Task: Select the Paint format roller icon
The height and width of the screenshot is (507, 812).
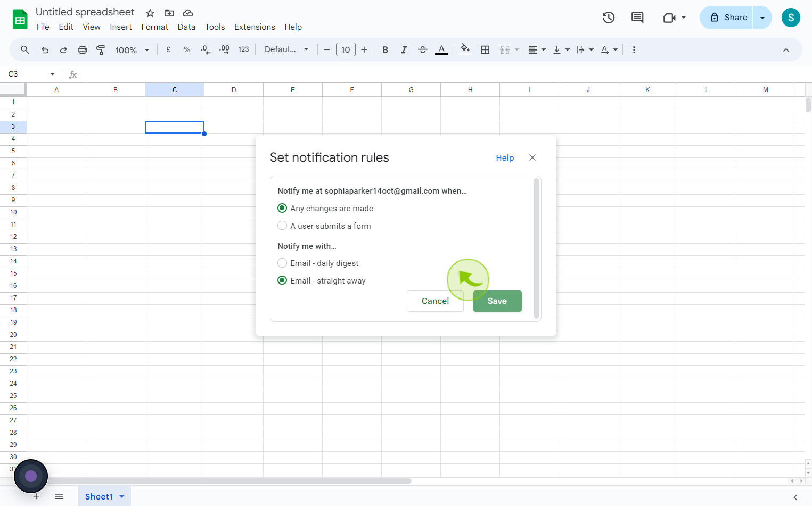Action: pyautogui.click(x=101, y=49)
